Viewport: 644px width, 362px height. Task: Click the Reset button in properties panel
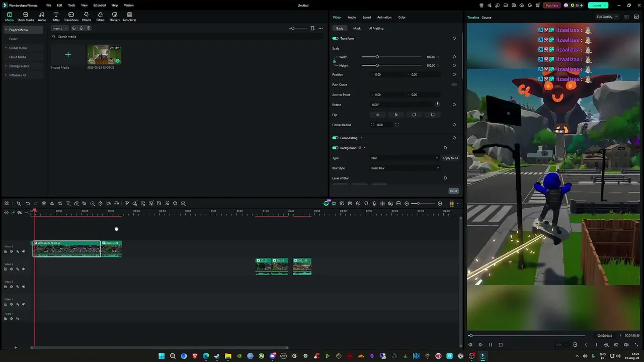pos(453,191)
